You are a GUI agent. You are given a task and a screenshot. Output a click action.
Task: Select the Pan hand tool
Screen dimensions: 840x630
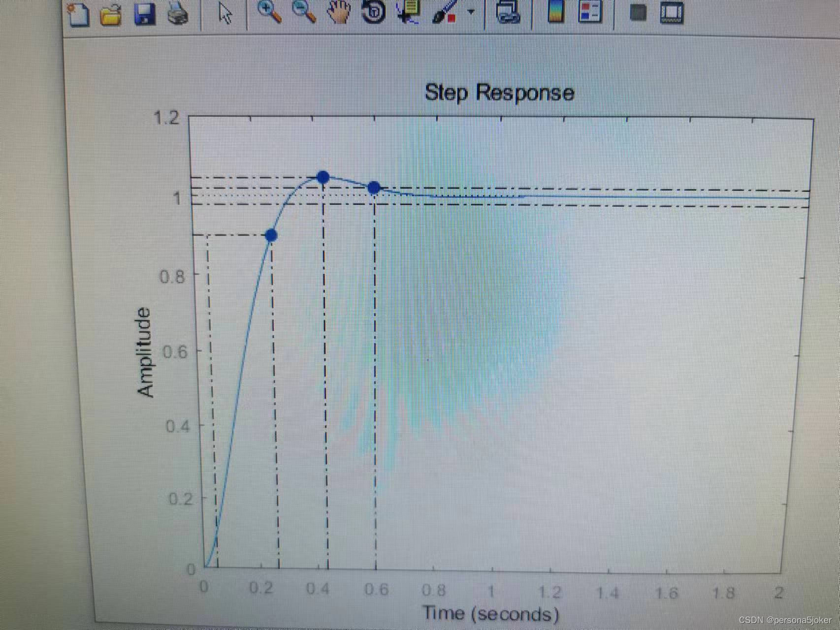(339, 12)
